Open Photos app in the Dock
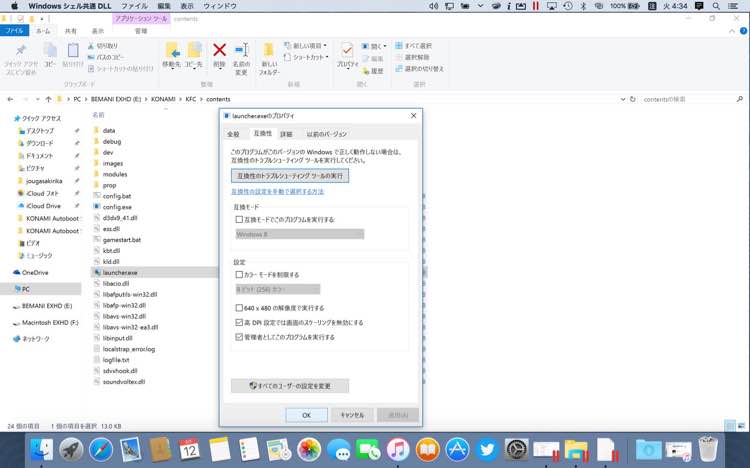The width and height of the screenshot is (750, 468). 309,450
